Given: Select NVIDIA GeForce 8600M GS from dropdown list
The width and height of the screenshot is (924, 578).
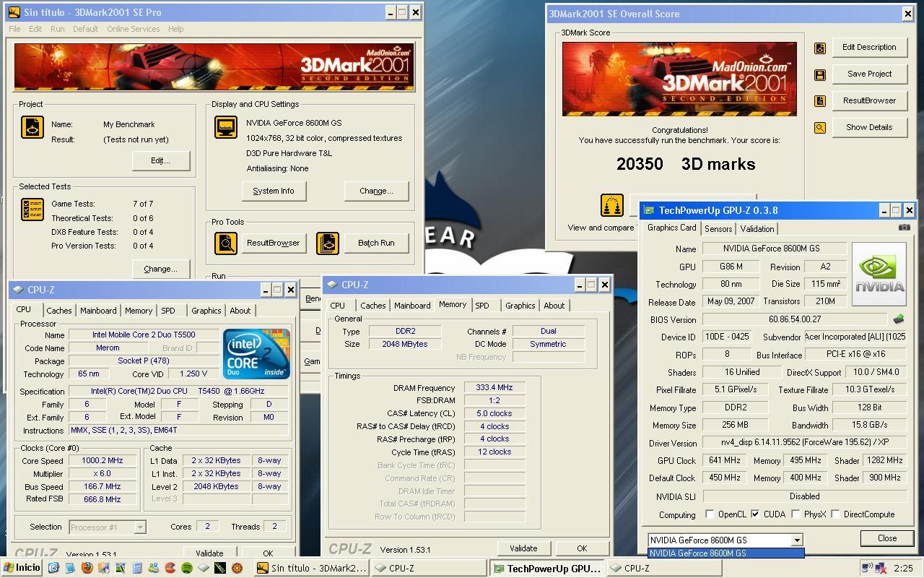Looking at the screenshot, I should tap(725, 553).
